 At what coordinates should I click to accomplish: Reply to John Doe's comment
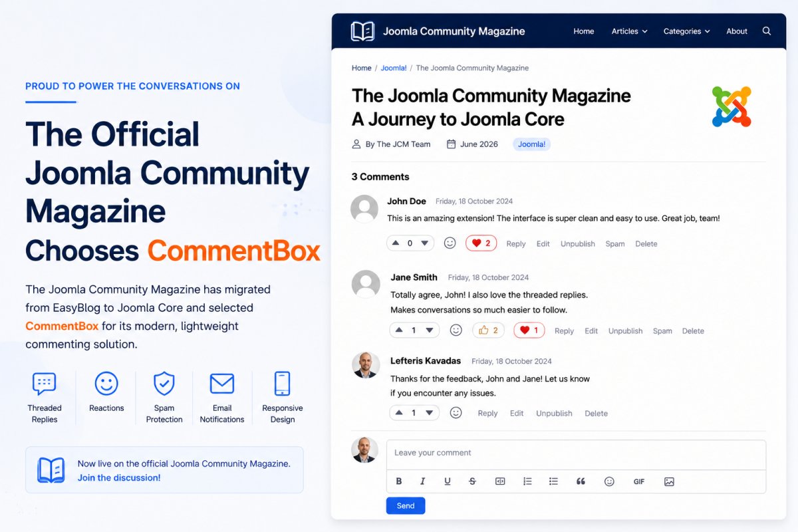516,244
